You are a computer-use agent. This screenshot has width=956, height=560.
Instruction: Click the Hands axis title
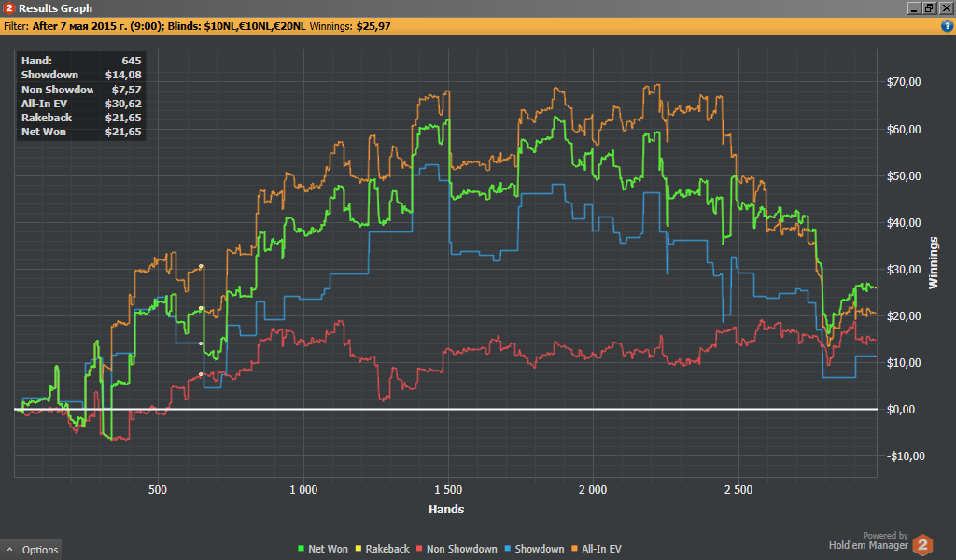446,509
